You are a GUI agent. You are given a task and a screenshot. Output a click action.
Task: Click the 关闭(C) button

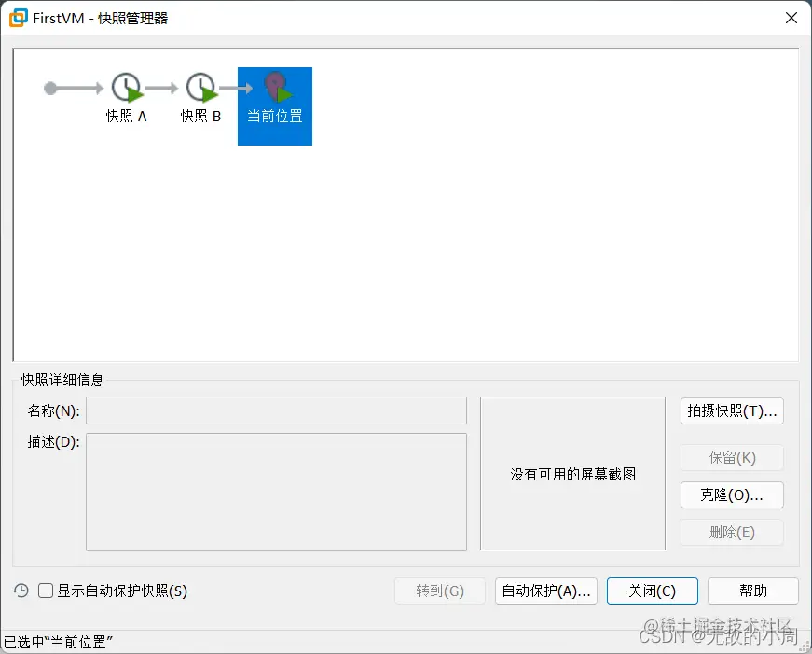click(652, 591)
